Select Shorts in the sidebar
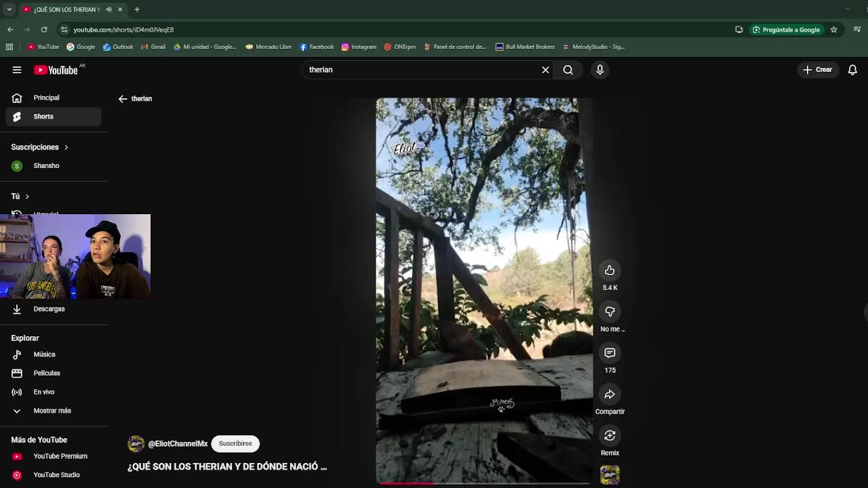Viewport: 868px width, 488px height. point(54,117)
